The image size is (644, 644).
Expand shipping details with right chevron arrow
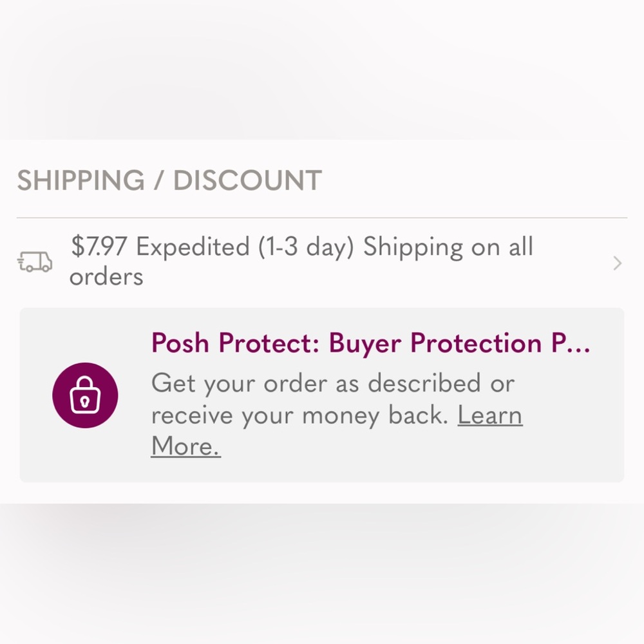click(x=617, y=263)
